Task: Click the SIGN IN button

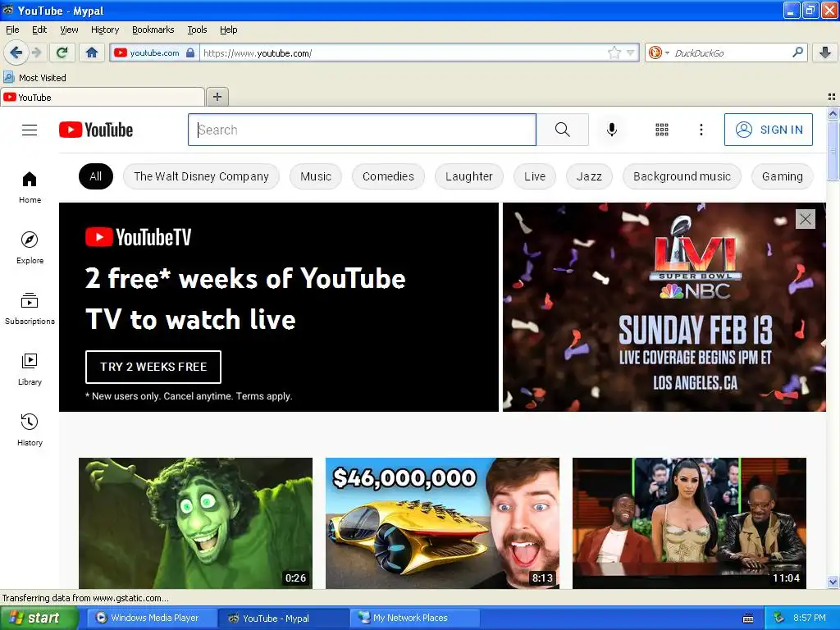Action: (768, 130)
